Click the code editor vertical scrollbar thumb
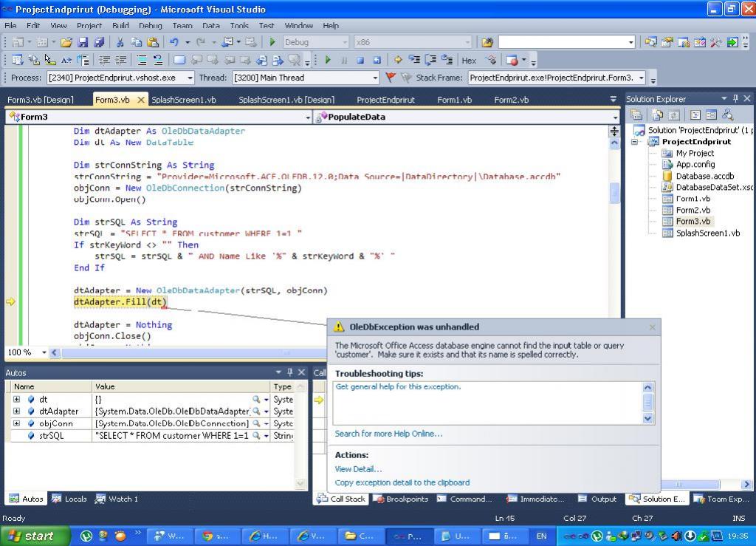Viewport: 756px width, 546px height. tap(614, 194)
